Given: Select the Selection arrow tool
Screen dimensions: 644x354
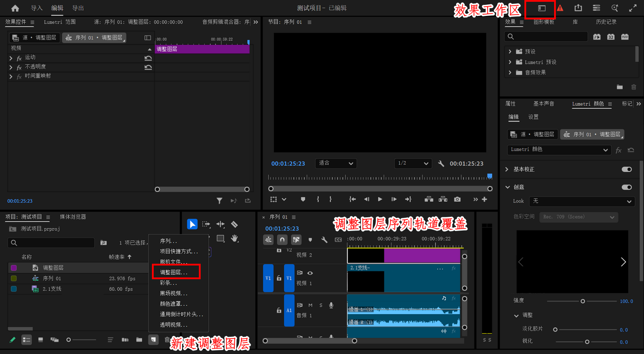Looking at the screenshot, I should 192,224.
